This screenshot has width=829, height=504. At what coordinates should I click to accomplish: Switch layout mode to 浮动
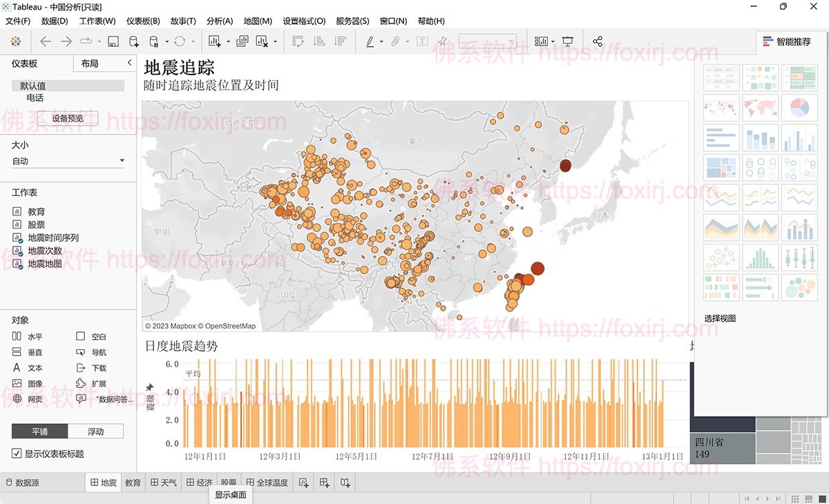(x=96, y=431)
